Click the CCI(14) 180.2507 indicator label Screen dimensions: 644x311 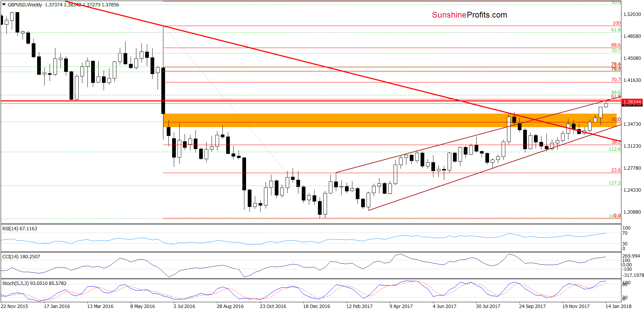click(21, 257)
